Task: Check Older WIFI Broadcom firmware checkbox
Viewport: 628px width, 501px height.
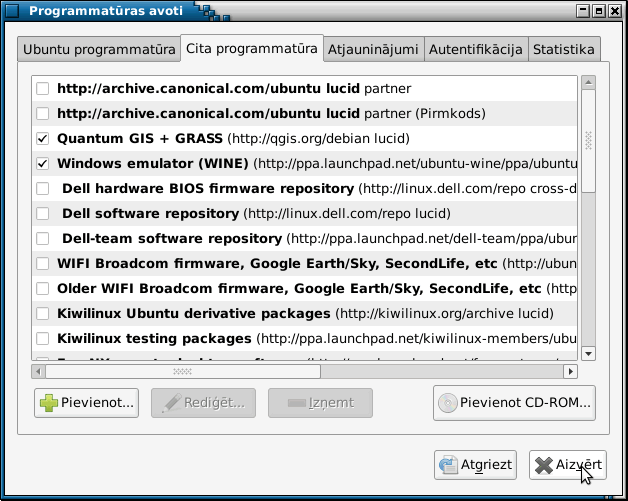Action: tap(42, 288)
